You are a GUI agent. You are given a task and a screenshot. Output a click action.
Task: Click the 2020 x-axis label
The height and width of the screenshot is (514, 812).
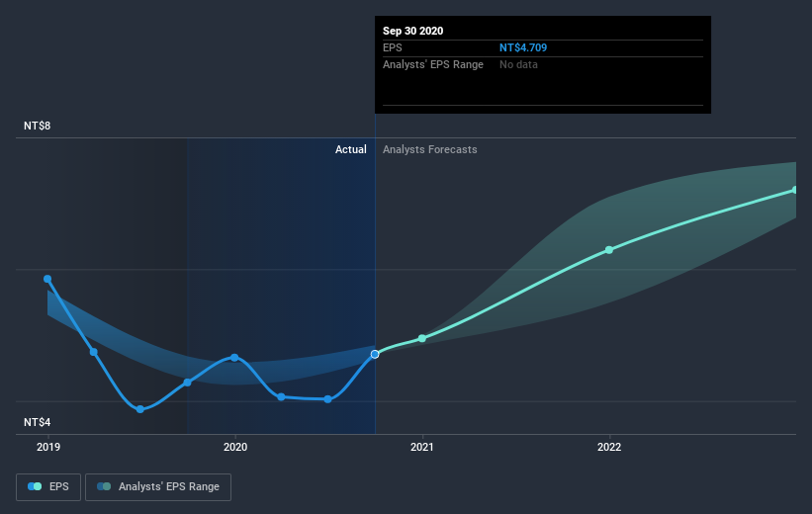234,447
